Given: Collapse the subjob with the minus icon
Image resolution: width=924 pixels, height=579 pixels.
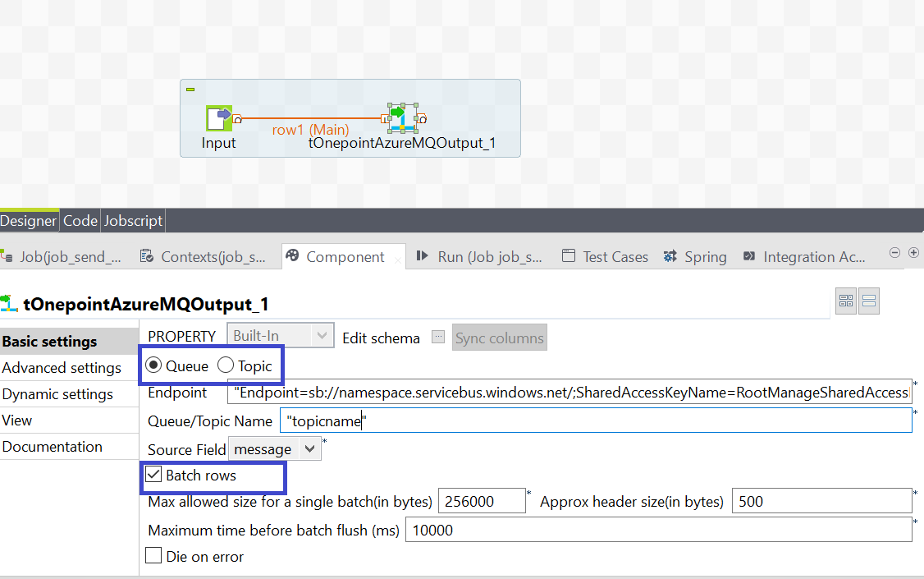Looking at the screenshot, I should [190, 90].
